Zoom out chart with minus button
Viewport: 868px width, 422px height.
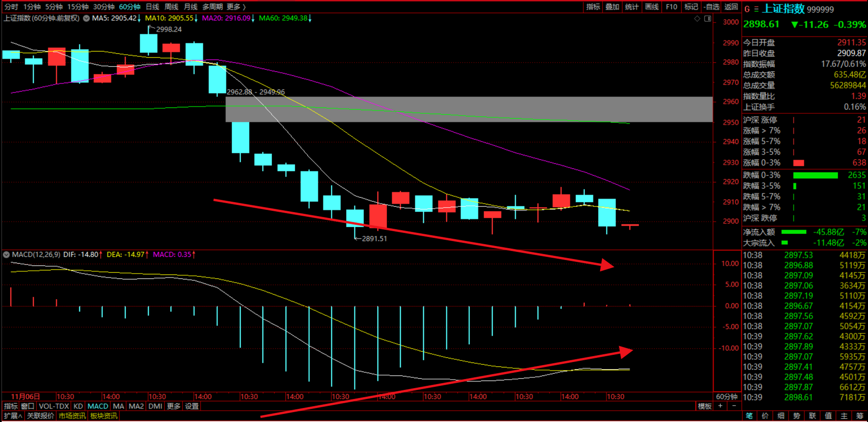pos(734,406)
